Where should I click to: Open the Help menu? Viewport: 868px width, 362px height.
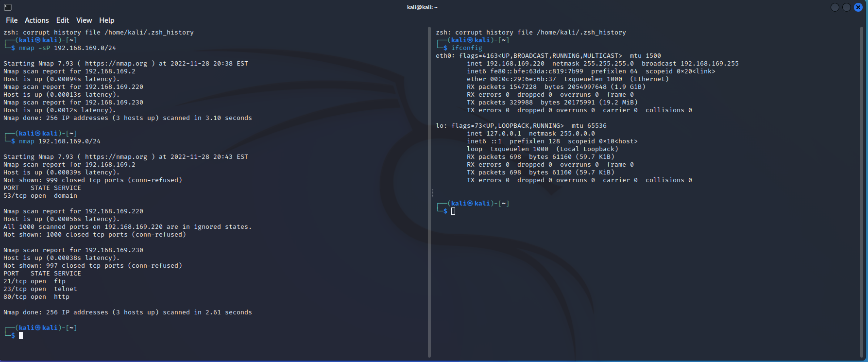[107, 20]
